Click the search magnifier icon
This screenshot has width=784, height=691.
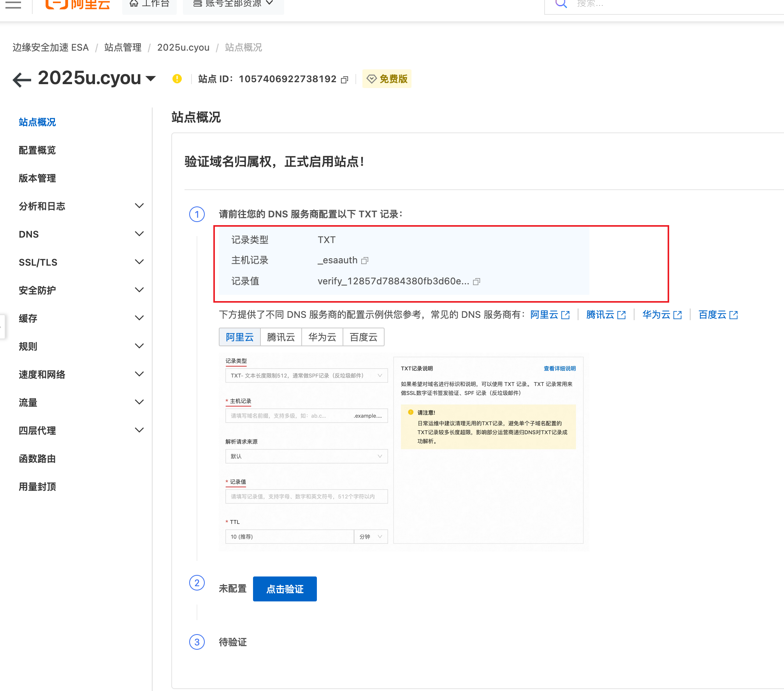(560, 4)
